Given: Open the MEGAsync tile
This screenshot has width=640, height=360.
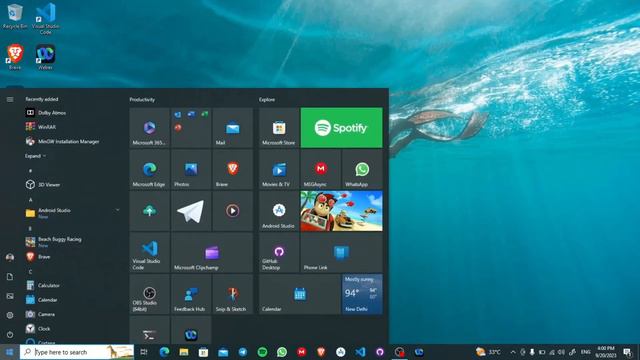Looking at the screenshot, I should click(x=321, y=169).
